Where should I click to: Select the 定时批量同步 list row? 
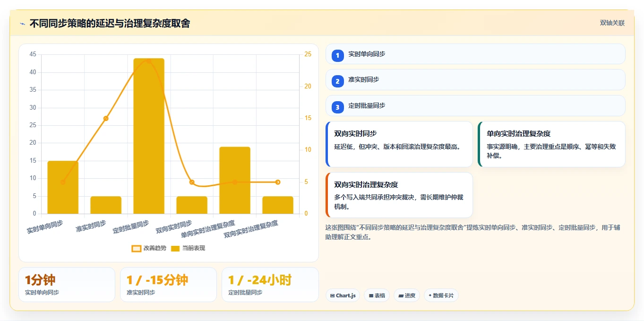[475, 105]
